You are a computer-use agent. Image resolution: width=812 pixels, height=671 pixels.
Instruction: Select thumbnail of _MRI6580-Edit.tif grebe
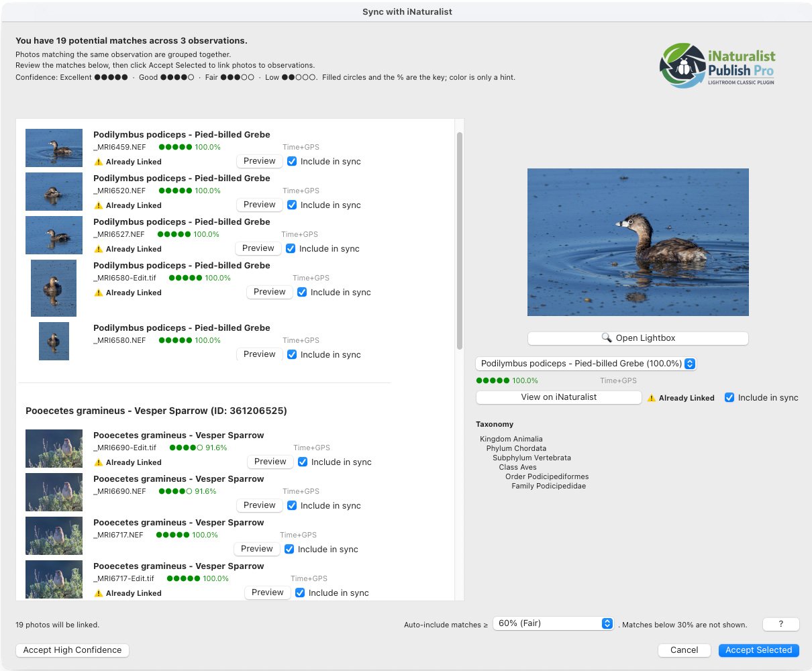(54, 288)
